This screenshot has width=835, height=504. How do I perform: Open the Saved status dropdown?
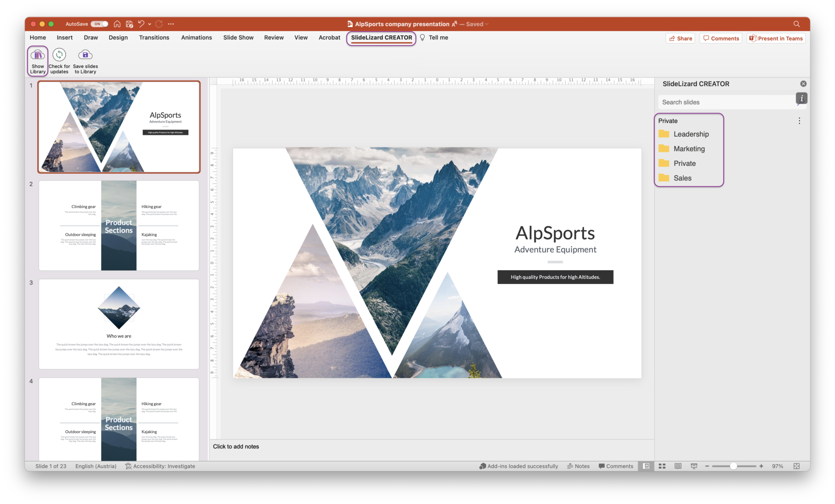tap(476, 24)
